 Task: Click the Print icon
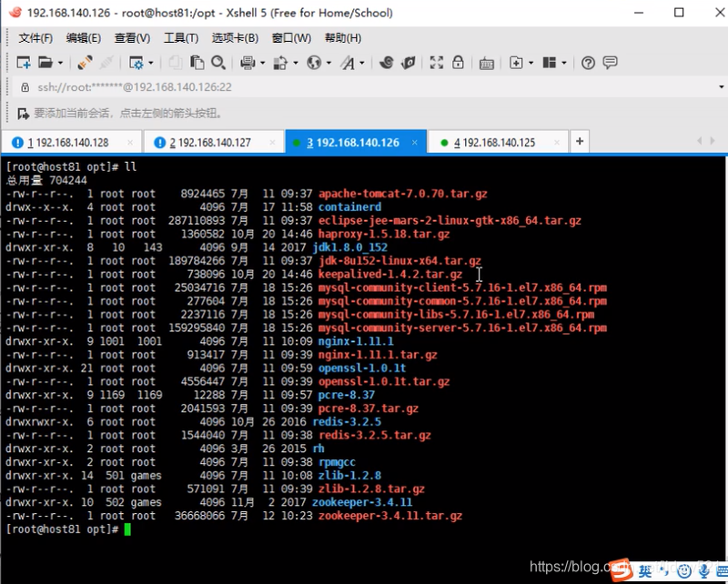tap(248, 63)
